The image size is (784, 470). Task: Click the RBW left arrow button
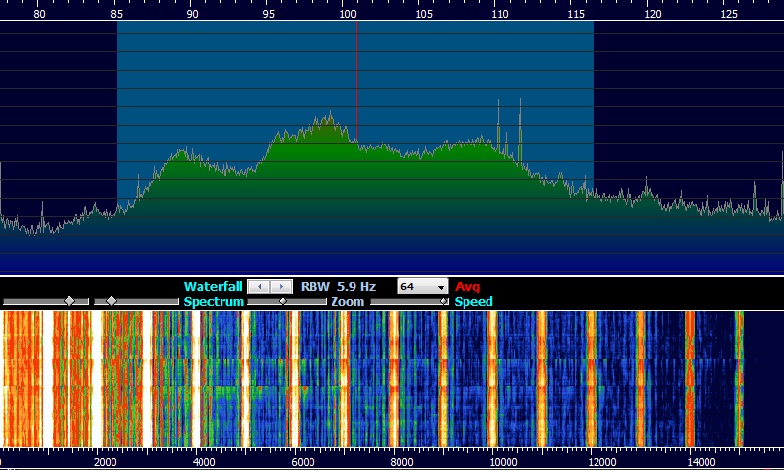click(259, 286)
